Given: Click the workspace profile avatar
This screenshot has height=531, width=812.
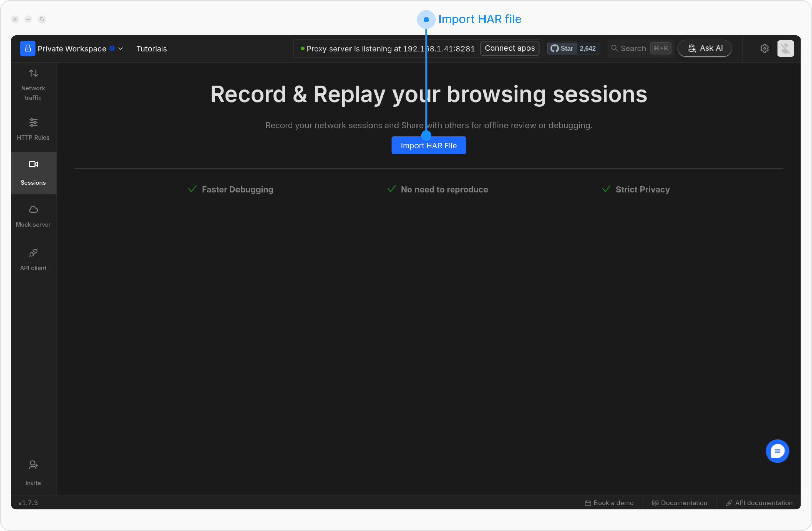Looking at the screenshot, I should click(x=785, y=48).
